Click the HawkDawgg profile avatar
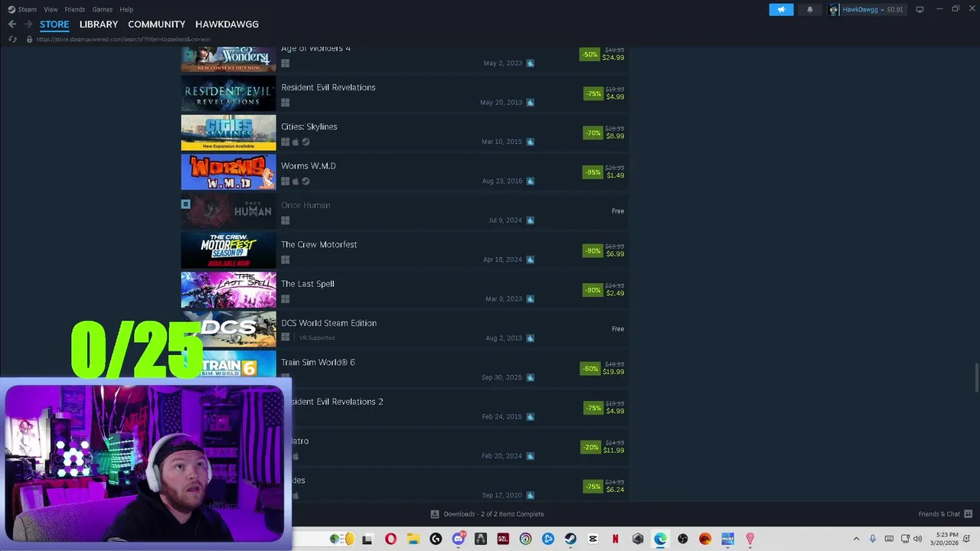980x551 pixels. 834,9
